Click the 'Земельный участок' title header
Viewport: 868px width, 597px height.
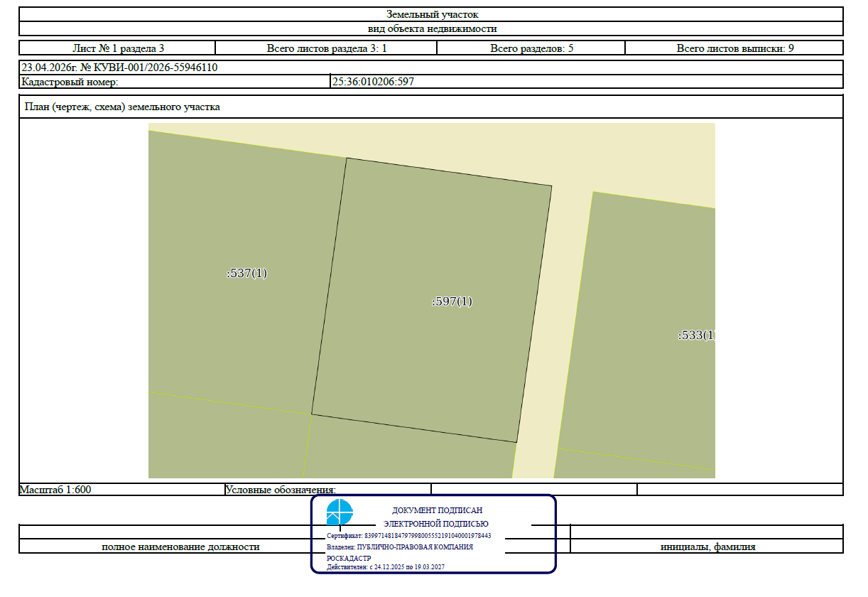tap(432, 14)
